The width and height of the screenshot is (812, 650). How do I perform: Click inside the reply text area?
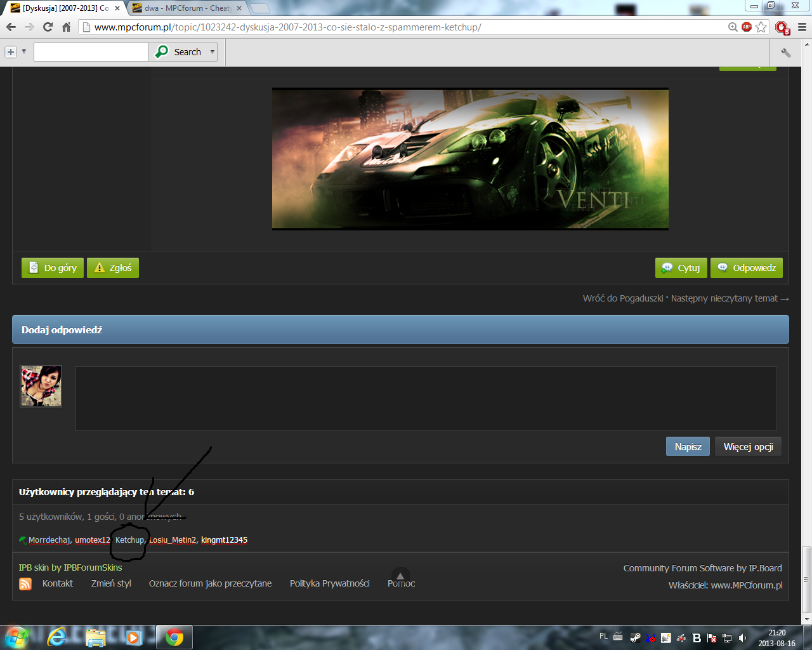(426, 399)
